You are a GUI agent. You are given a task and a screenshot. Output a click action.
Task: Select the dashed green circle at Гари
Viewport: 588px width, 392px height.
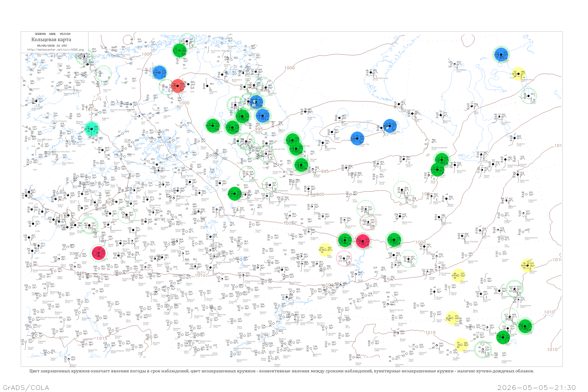point(408,259)
